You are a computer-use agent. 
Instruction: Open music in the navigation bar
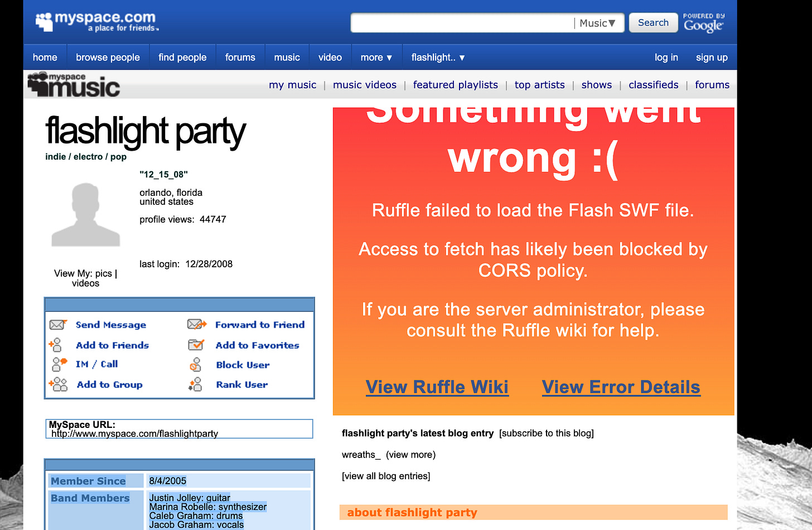(287, 57)
